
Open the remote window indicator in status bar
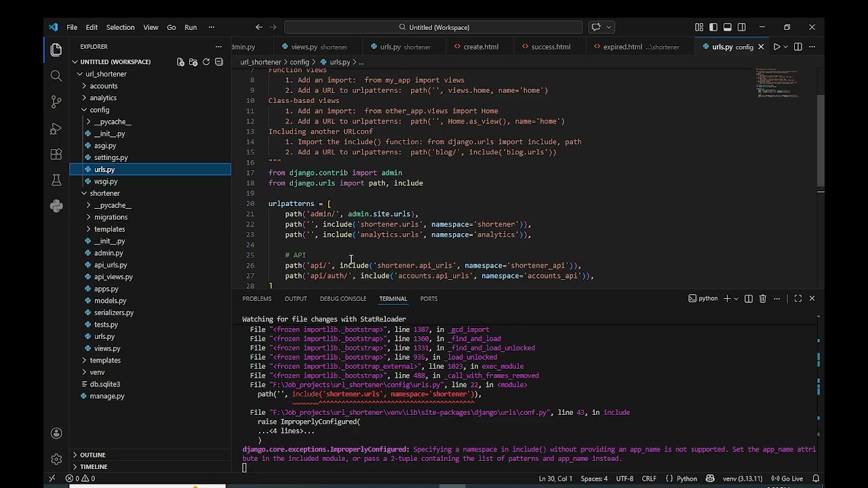(52, 479)
